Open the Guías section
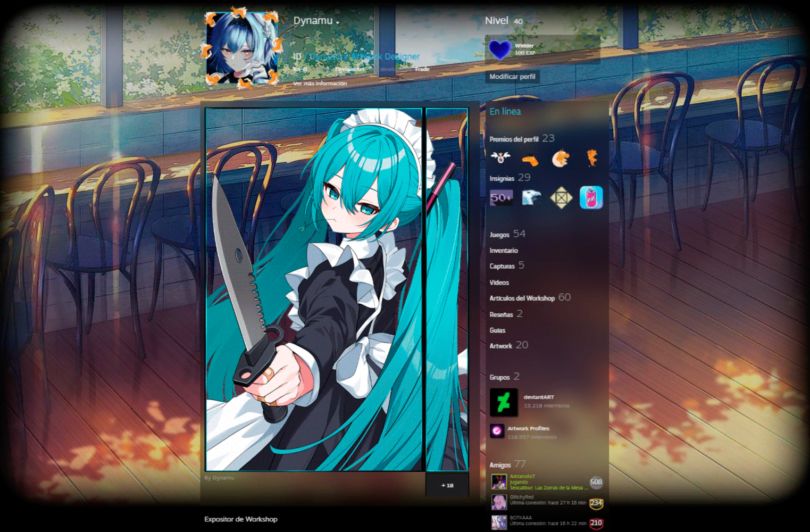Screen dimensions: 810x532 tap(497, 330)
